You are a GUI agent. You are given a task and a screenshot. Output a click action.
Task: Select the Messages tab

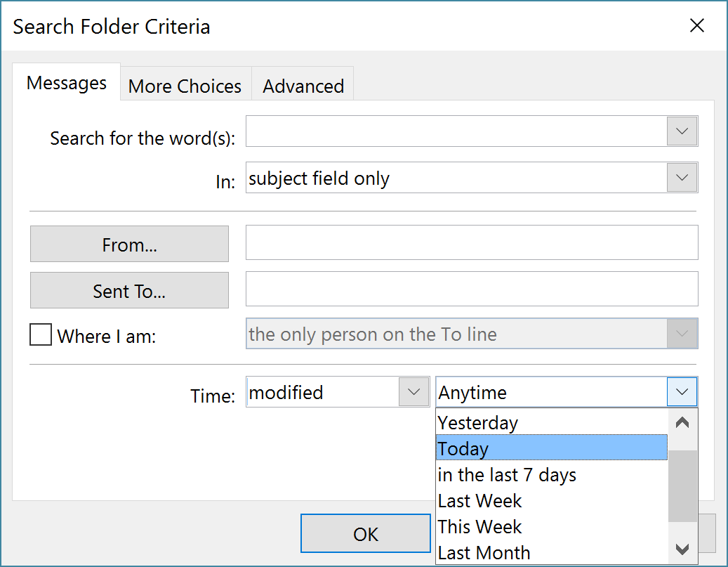click(66, 82)
